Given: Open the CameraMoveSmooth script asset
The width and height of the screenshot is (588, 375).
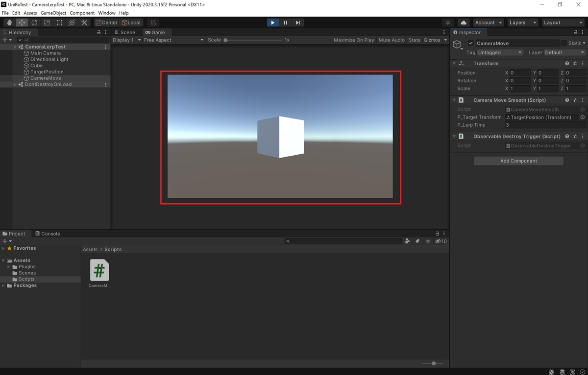Looking at the screenshot, I should 99,270.
